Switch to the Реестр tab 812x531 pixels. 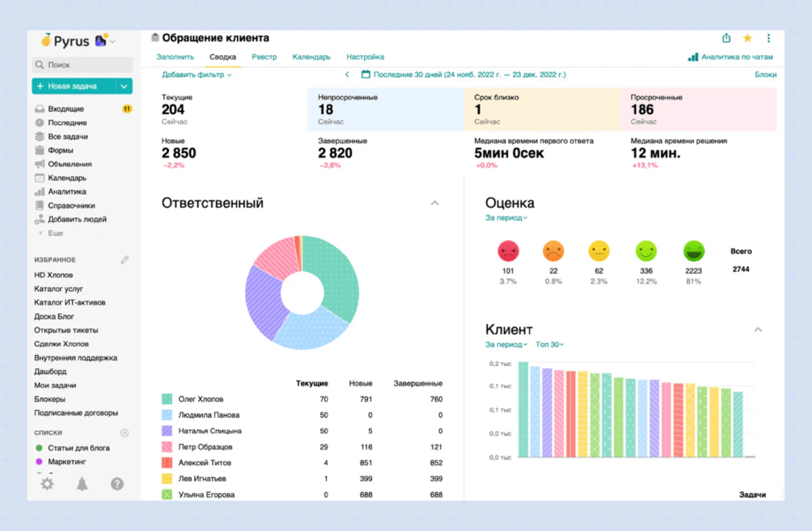click(265, 57)
